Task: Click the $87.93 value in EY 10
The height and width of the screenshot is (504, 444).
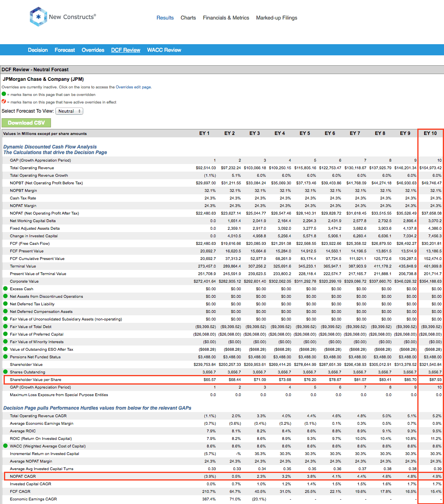Action: [x=435, y=379]
